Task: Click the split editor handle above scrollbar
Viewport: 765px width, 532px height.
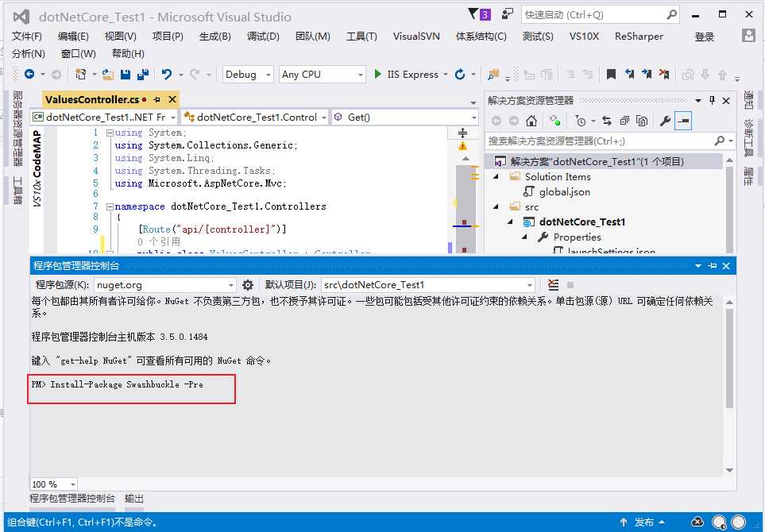Action: [462, 133]
